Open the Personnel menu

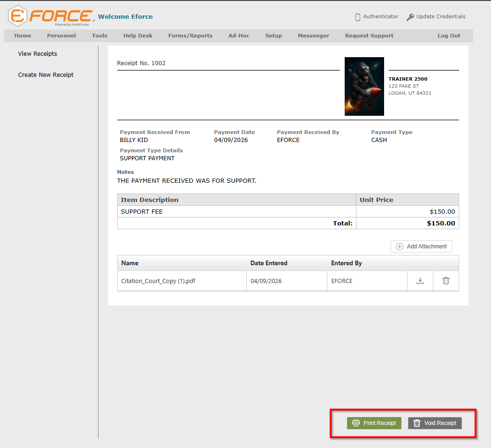61,36
